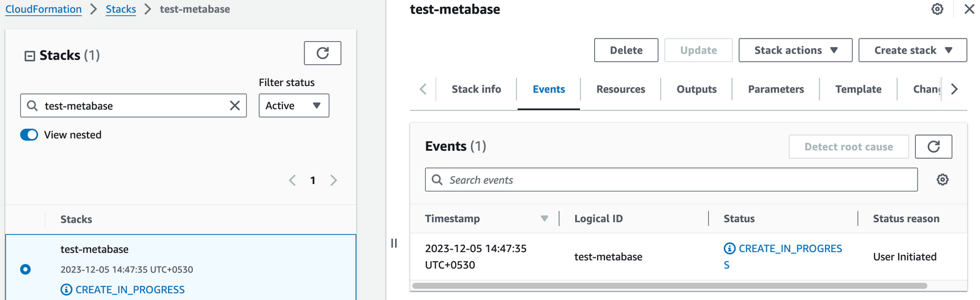Switch to the Template tab
980x300 pixels.
pos(858,89)
